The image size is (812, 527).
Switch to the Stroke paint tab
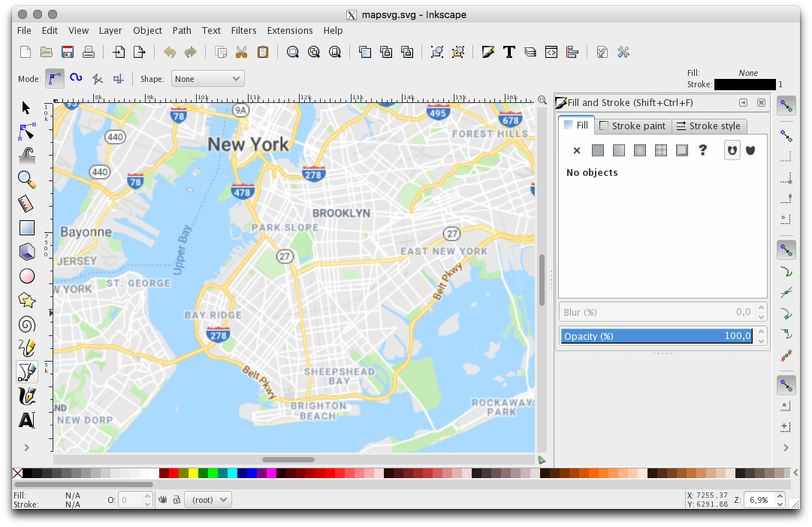632,126
